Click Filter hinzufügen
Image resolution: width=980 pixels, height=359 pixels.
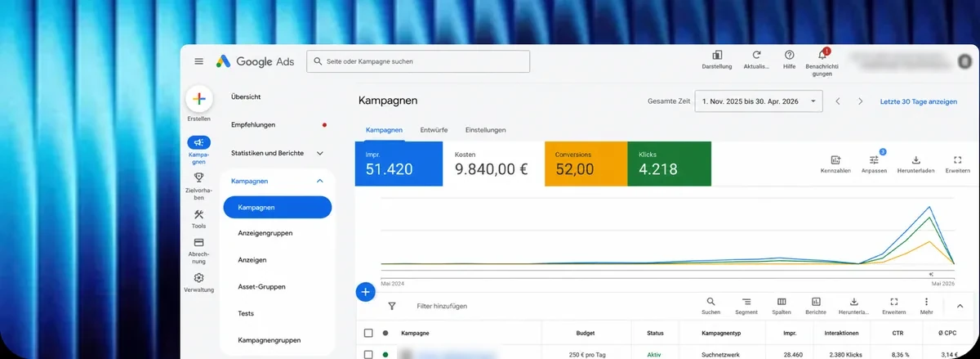(442, 306)
